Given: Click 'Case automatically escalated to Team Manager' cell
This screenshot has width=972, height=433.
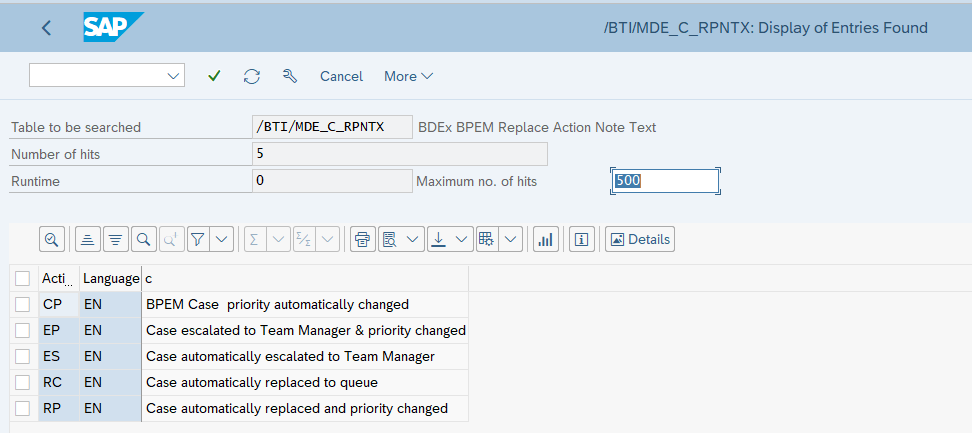Looking at the screenshot, I should pyautogui.click(x=305, y=356).
